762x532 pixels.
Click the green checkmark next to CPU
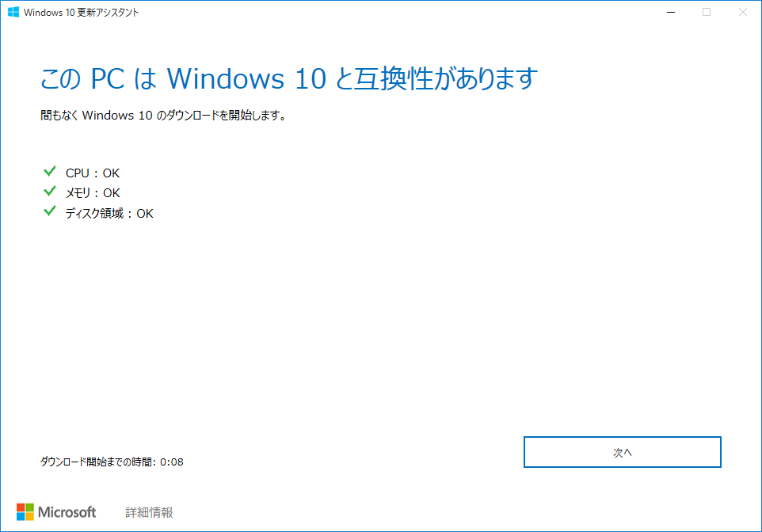50,171
